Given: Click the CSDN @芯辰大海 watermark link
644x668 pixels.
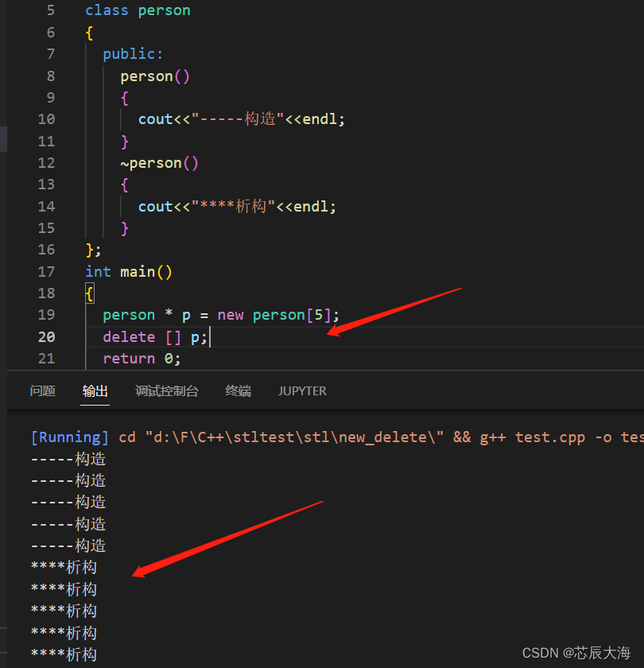Looking at the screenshot, I should coord(577,652).
